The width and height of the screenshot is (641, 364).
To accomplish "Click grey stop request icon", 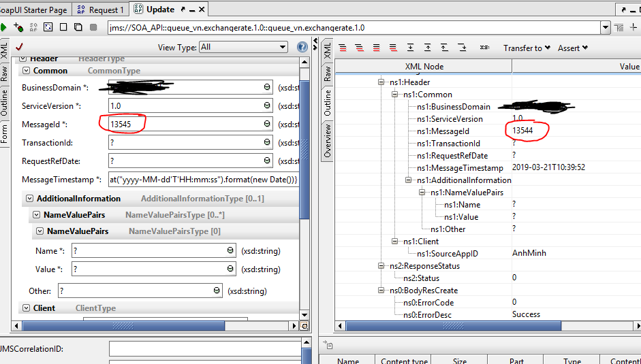I will pos(93,27).
